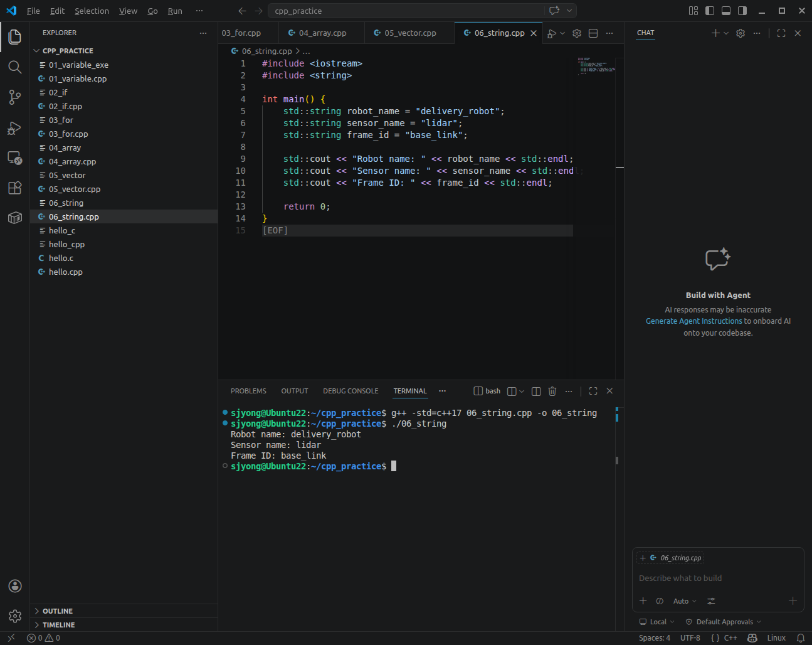Open the Auto model picker dropdown
This screenshot has height=645, width=812.
click(685, 601)
